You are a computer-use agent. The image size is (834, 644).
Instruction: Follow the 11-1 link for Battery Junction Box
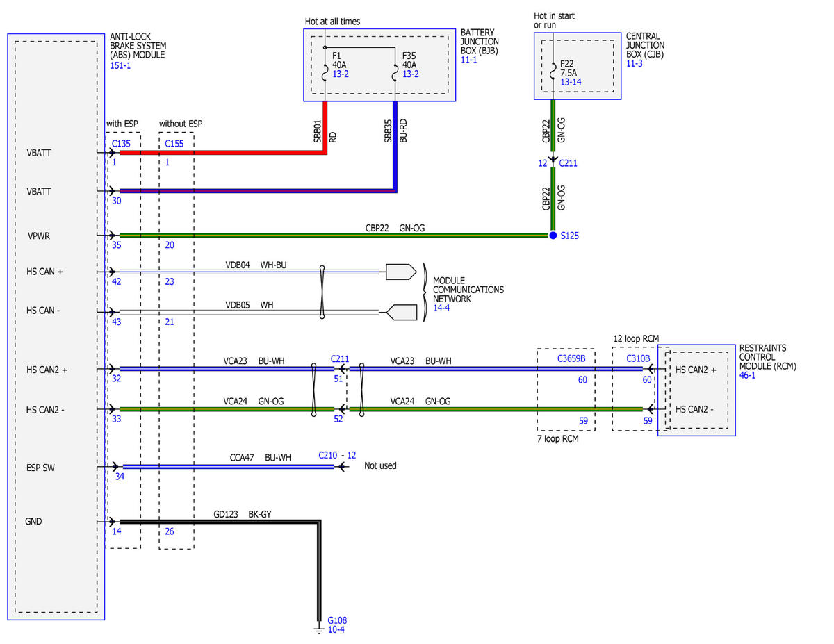tap(469, 60)
